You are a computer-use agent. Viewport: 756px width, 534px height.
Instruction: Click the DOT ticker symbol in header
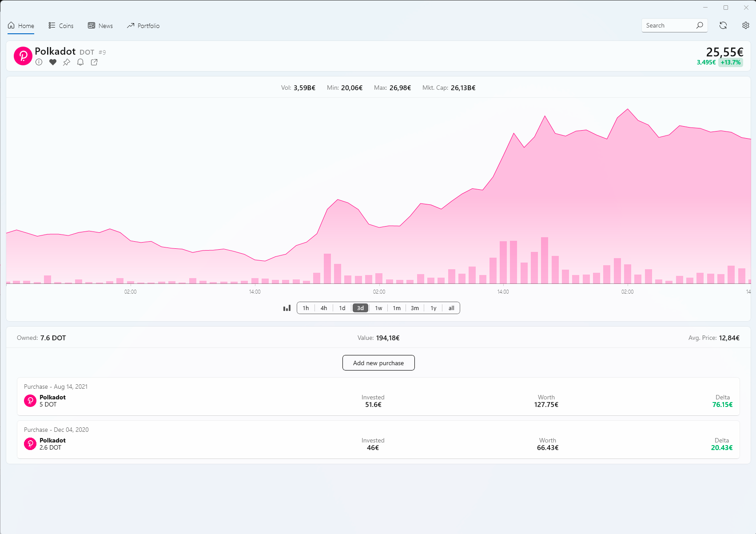pyautogui.click(x=87, y=52)
